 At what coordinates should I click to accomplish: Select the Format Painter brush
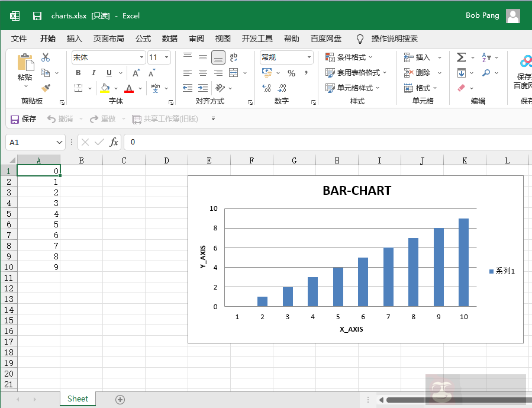(46, 88)
